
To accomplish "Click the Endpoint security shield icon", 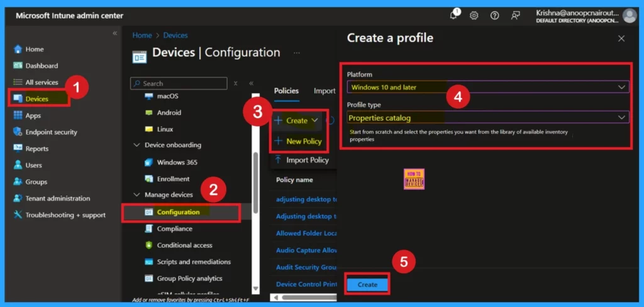I will point(18,132).
